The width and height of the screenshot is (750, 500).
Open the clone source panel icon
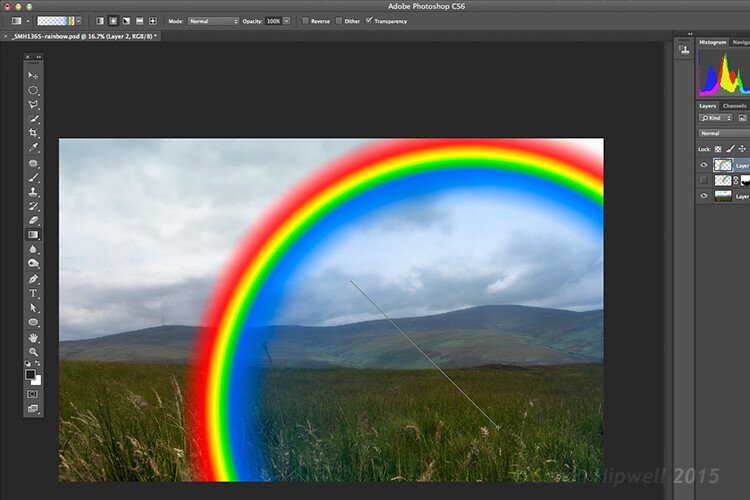click(684, 49)
